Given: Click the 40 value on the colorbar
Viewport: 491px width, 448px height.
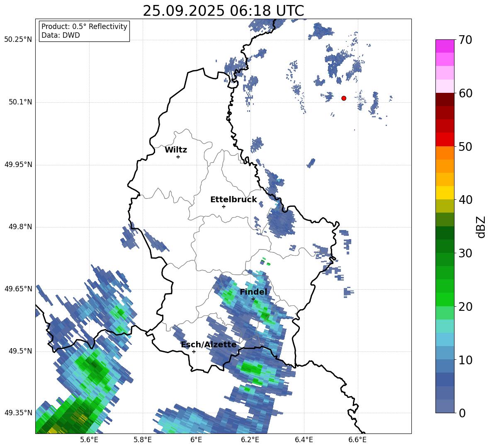Looking at the screenshot, I should (465, 200).
